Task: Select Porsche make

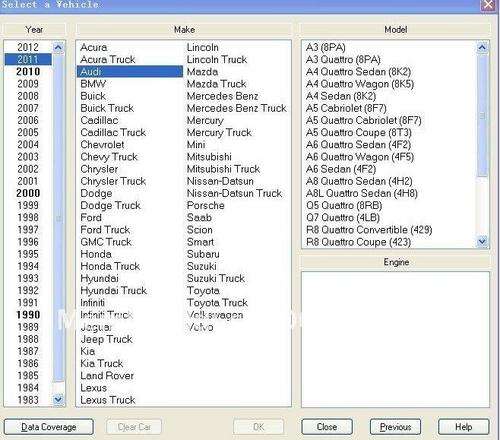Action: tap(205, 205)
